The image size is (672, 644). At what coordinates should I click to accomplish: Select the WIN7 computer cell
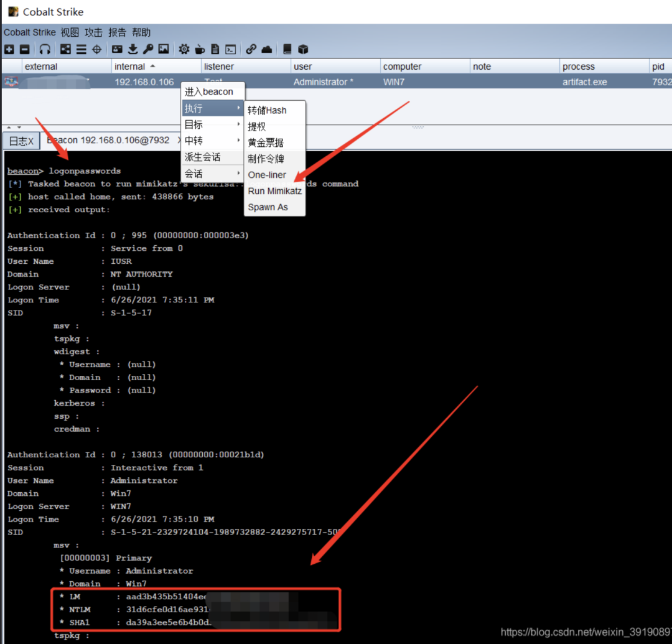click(393, 82)
